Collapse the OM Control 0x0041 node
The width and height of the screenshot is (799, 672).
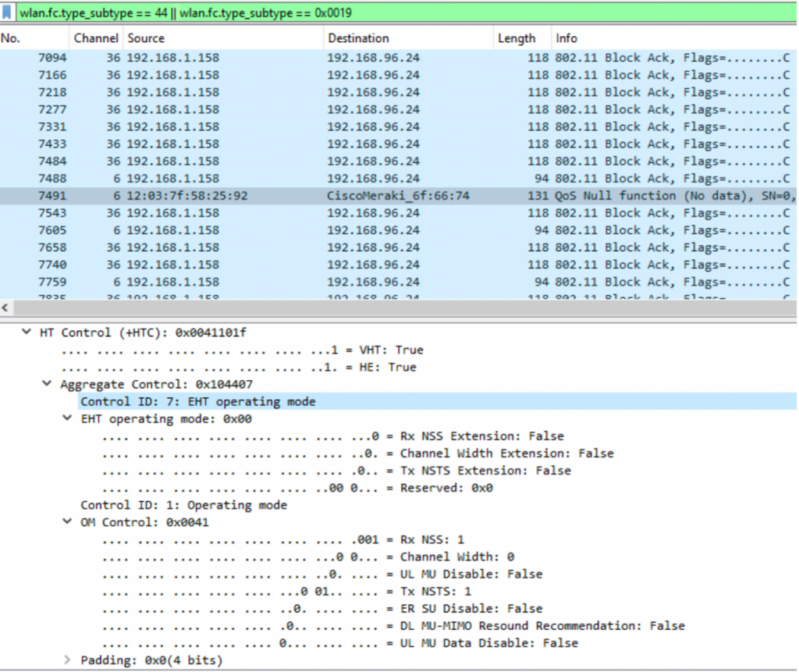[68, 522]
